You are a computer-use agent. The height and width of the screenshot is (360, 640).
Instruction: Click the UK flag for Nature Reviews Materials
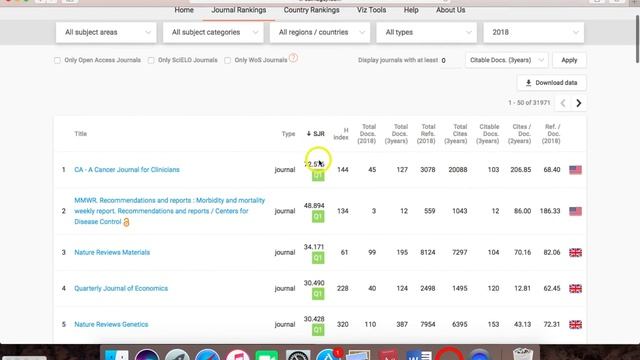575,253
